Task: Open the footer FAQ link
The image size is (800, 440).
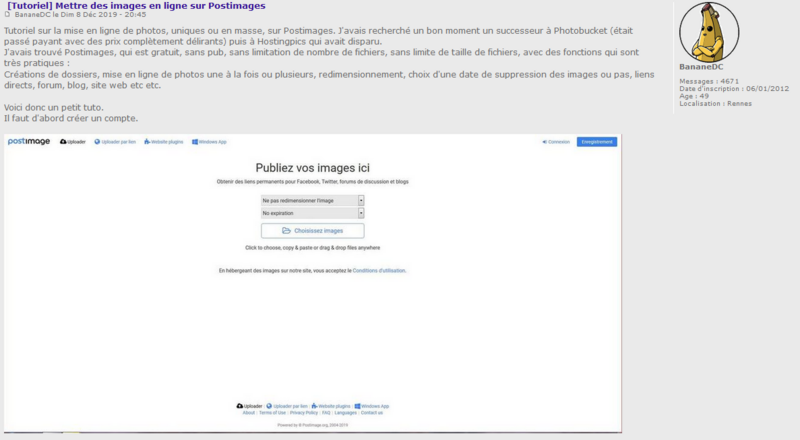Action: click(326, 413)
